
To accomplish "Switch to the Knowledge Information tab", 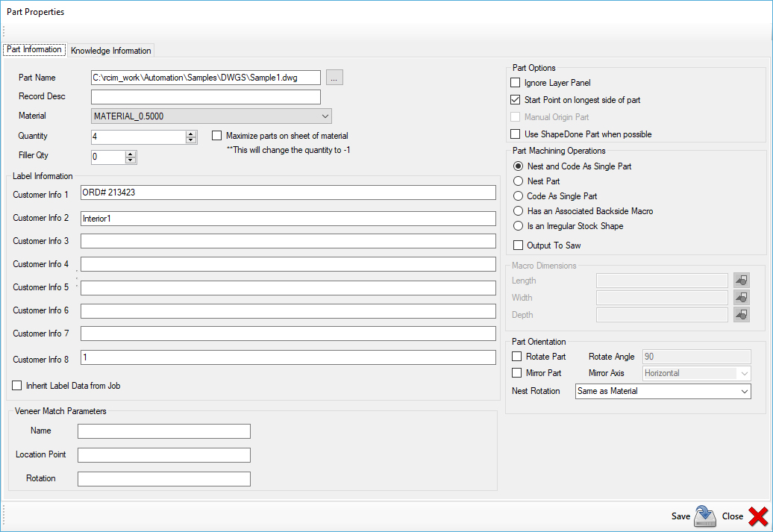I will click(111, 51).
